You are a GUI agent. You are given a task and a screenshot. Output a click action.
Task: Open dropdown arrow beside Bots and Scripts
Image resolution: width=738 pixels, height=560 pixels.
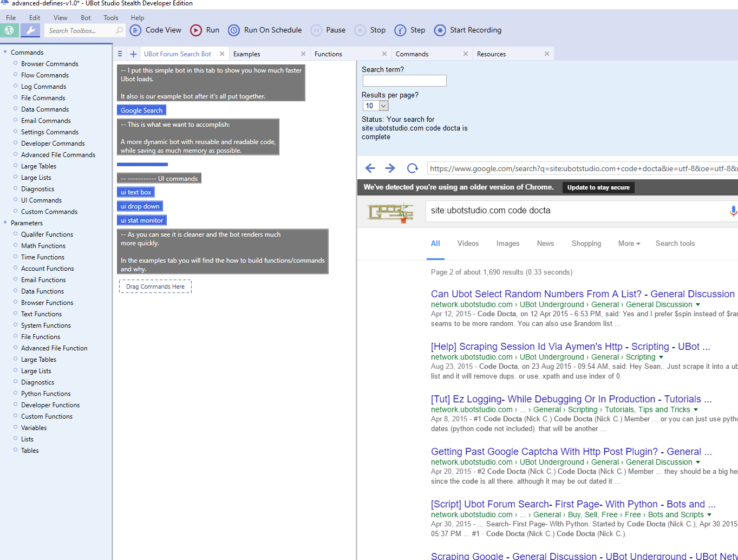click(709, 515)
